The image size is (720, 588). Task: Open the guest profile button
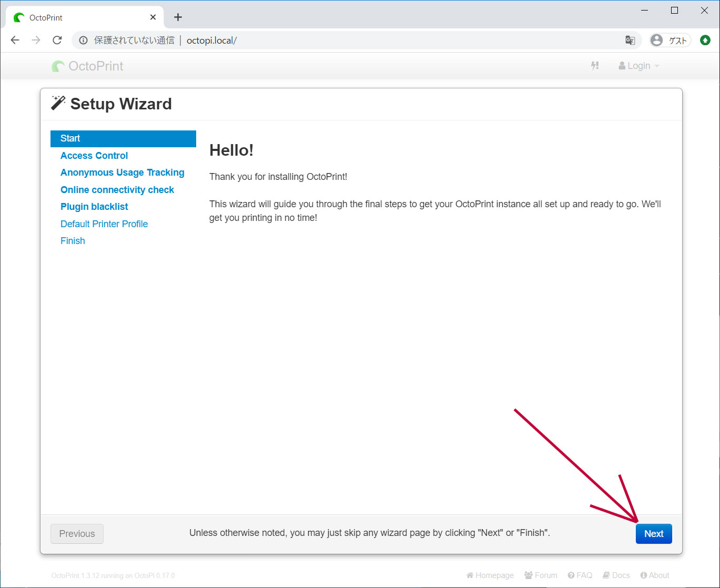(671, 40)
